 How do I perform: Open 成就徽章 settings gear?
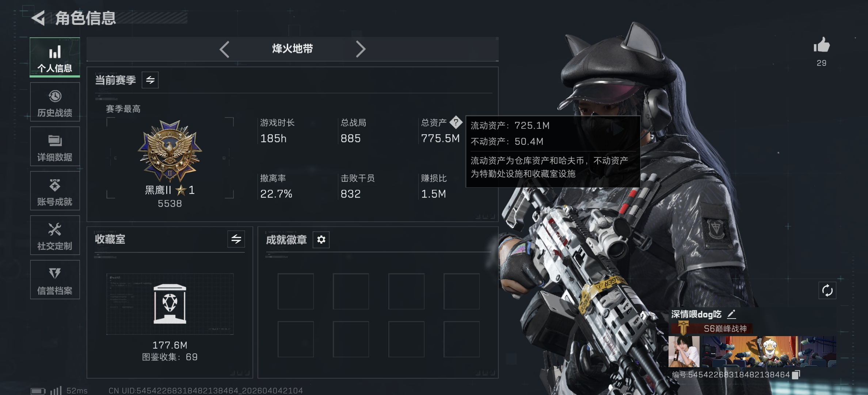click(x=321, y=240)
